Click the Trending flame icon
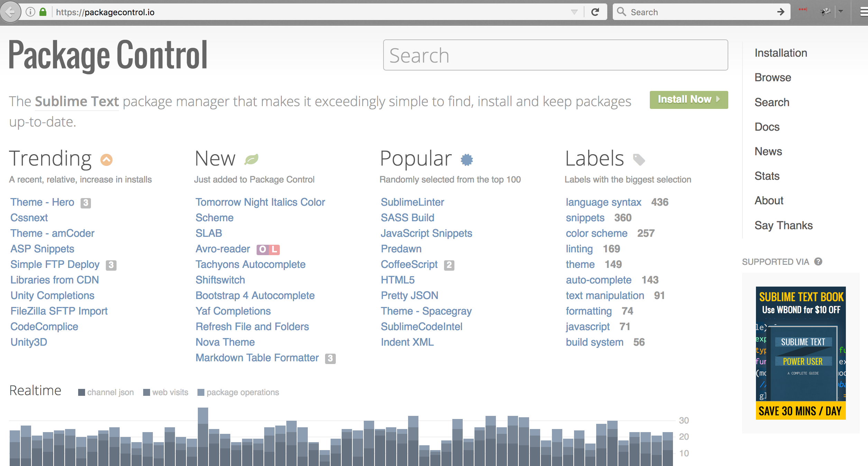The width and height of the screenshot is (868, 466). pos(106,160)
